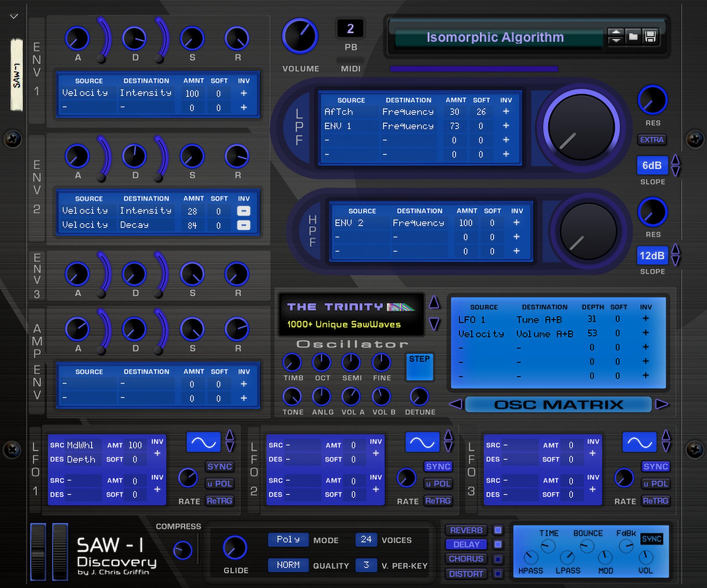Click the LFO 2 ReTRG button
Image resolution: width=707 pixels, height=588 pixels.
tap(438, 501)
